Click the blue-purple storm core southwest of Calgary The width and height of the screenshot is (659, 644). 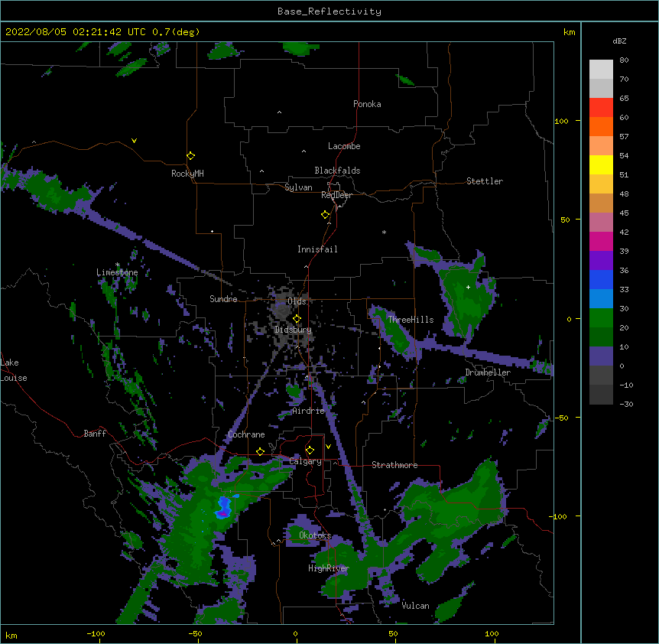click(x=222, y=507)
